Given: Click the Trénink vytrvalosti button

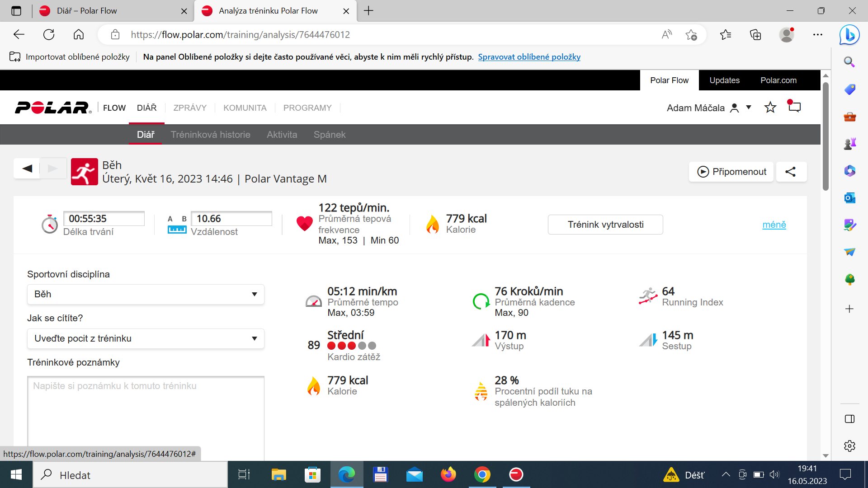Looking at the screenshot, I should coord(605,225).
